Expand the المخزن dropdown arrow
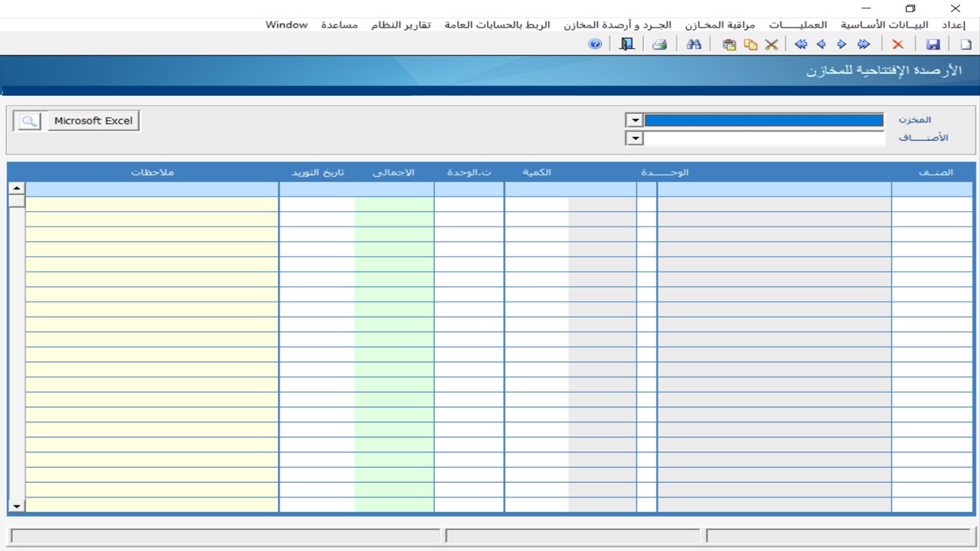The image size is (980, 551). click(634, 120)
